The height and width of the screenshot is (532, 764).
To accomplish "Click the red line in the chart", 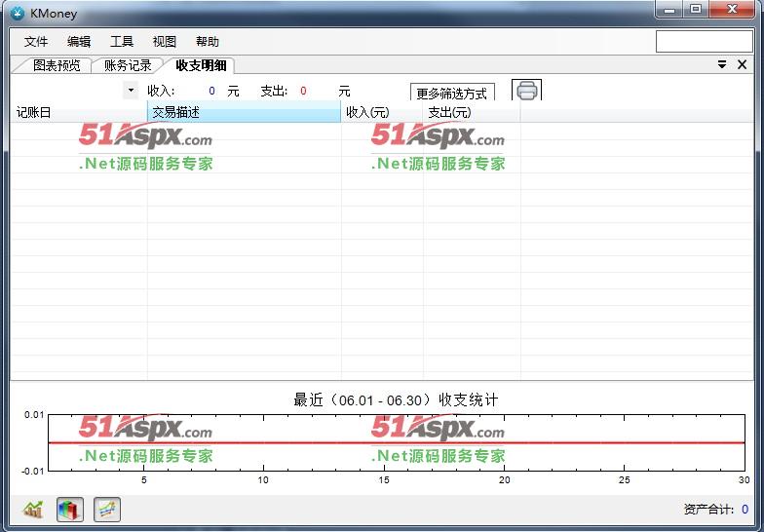I will [x=396, y=442].
